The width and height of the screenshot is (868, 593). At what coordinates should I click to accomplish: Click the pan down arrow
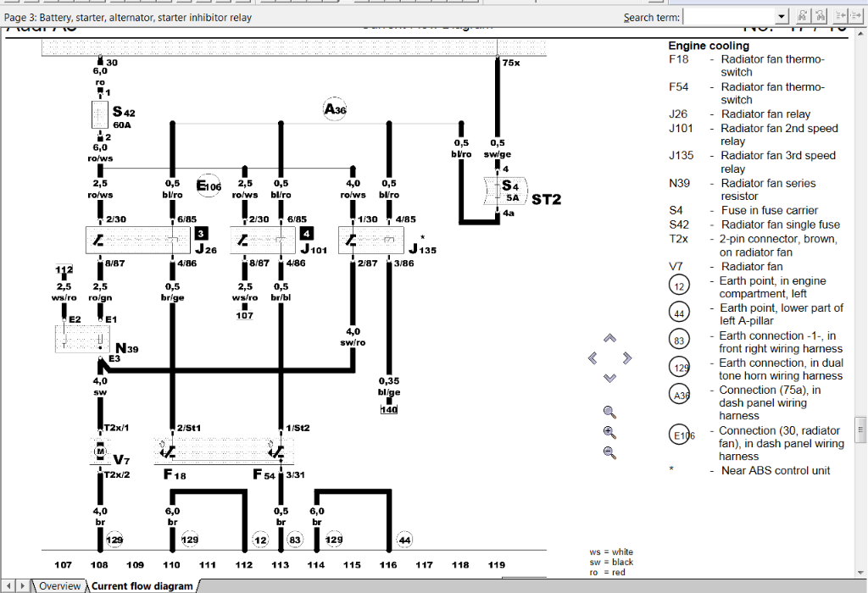pyautogui.click(x=609, y=378)
